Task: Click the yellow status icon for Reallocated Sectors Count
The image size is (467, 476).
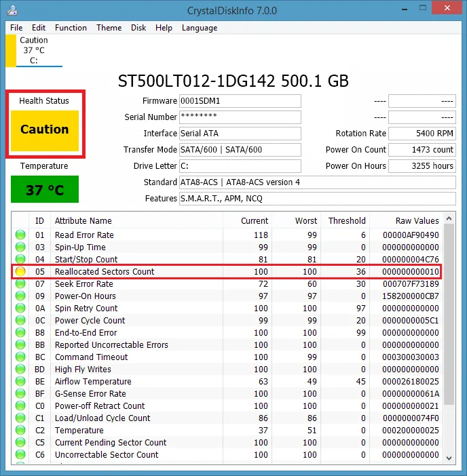Action: [20, 271]
